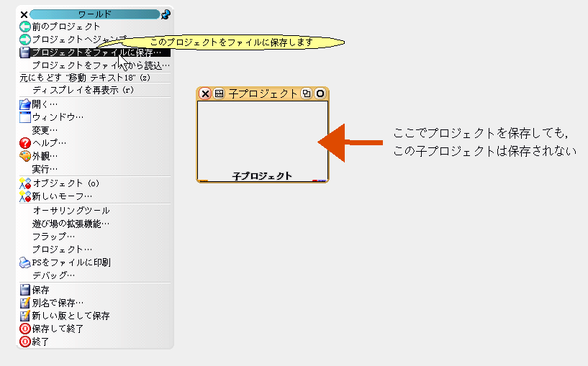
Task: Click the palette icon for 外観
Action: (25, 156)
